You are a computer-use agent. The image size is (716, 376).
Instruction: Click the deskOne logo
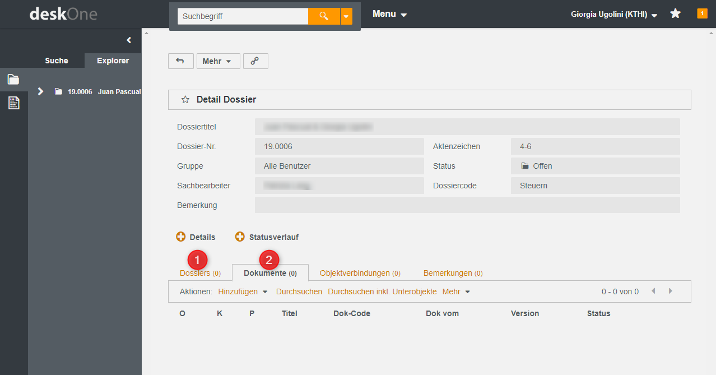63,14
